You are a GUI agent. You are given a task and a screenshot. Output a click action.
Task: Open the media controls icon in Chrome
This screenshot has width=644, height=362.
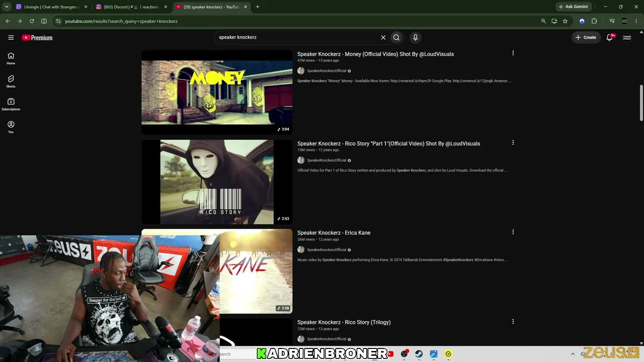[x=612, y=21]
